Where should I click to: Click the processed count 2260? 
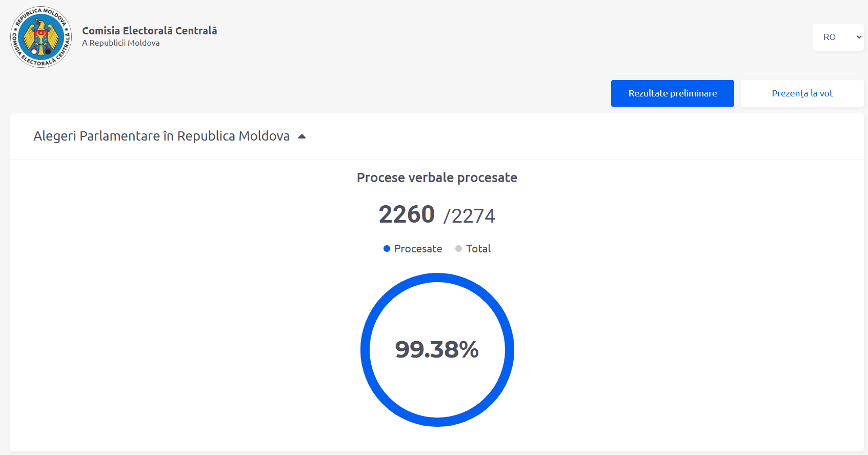[x=407, y=214]
